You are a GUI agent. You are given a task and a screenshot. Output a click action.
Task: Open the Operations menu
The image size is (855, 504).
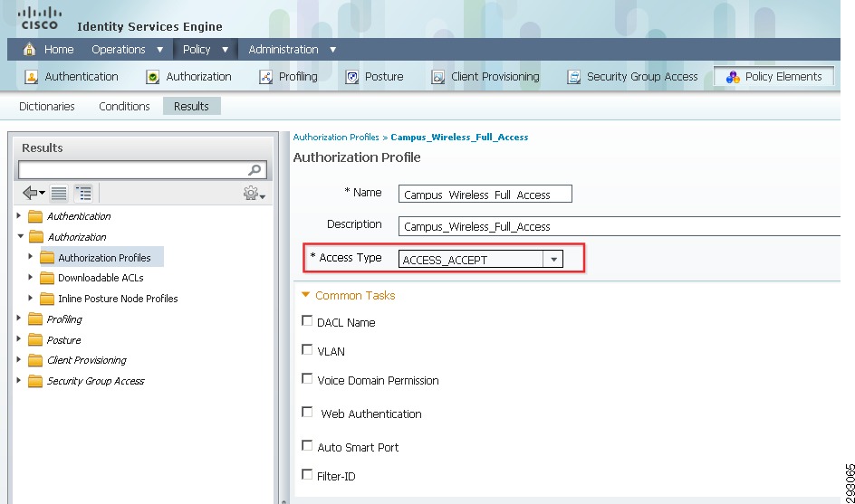coord(127,50)
